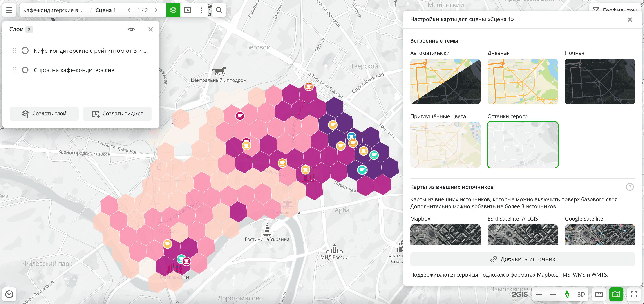Toggle the Кафе-кондитерские с рейтингом layer circle
The height and width of the screenshot is (304, 644).
tap(25, 51)
